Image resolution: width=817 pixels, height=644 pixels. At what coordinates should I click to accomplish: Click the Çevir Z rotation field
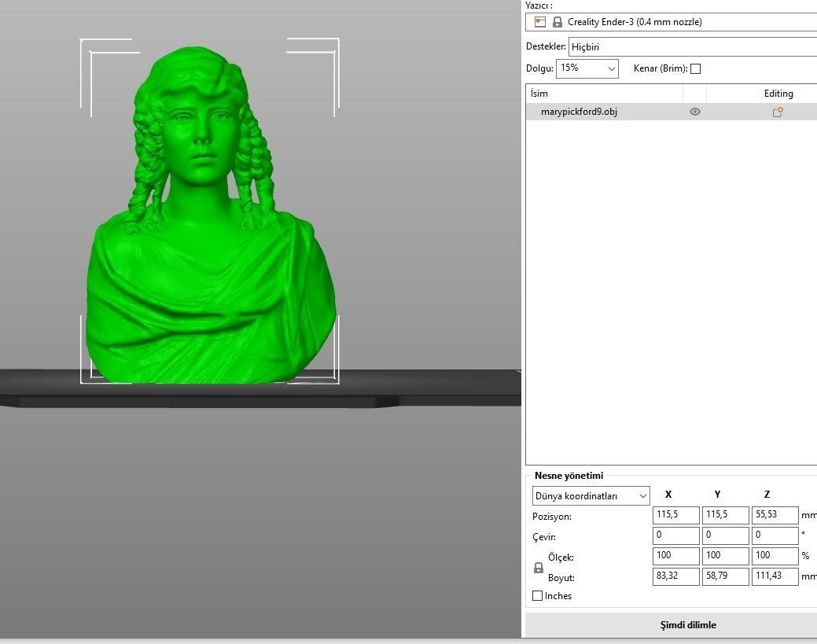[775, 535]
